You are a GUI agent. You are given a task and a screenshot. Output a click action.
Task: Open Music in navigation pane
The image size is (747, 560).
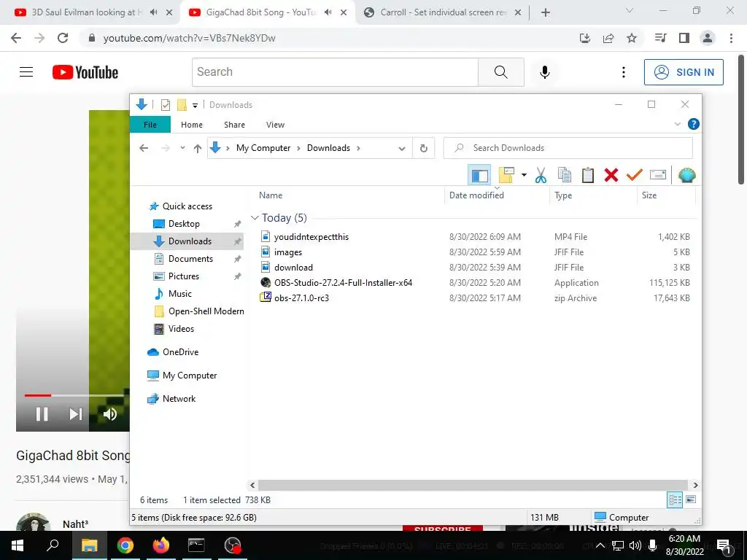pyautogui.click(x=179, y=294)
